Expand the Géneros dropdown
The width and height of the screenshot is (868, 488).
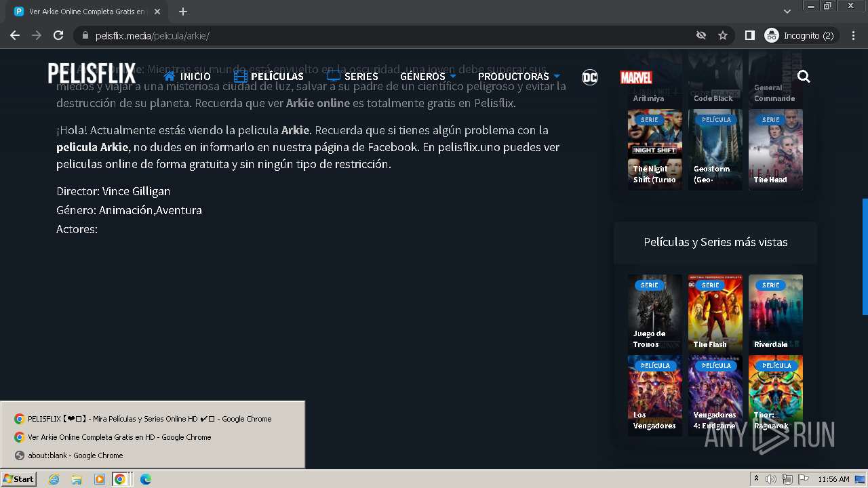(428, 77)
